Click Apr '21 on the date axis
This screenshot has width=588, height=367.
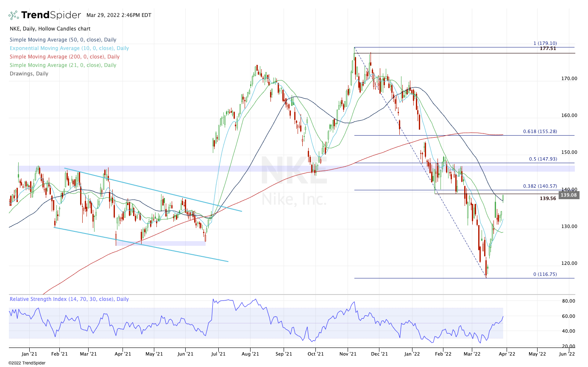[x=122, y=353]
